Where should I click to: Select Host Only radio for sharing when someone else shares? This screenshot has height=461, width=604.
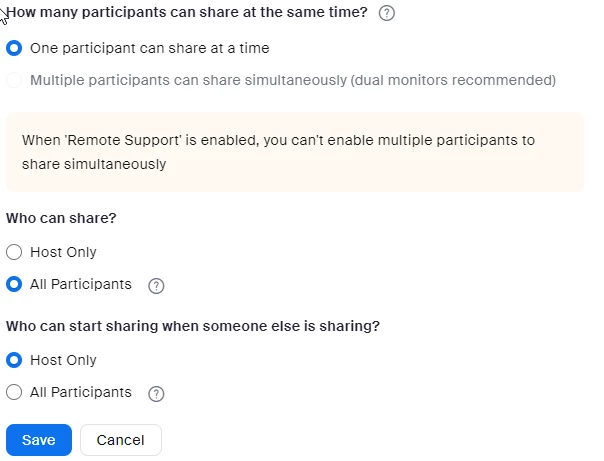(x=14, y=361)
